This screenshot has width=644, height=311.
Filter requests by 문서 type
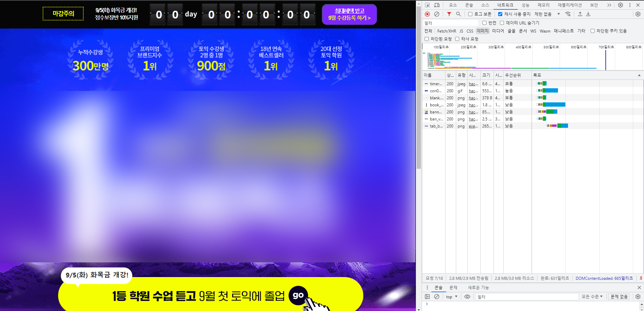[x=523, y=31]
